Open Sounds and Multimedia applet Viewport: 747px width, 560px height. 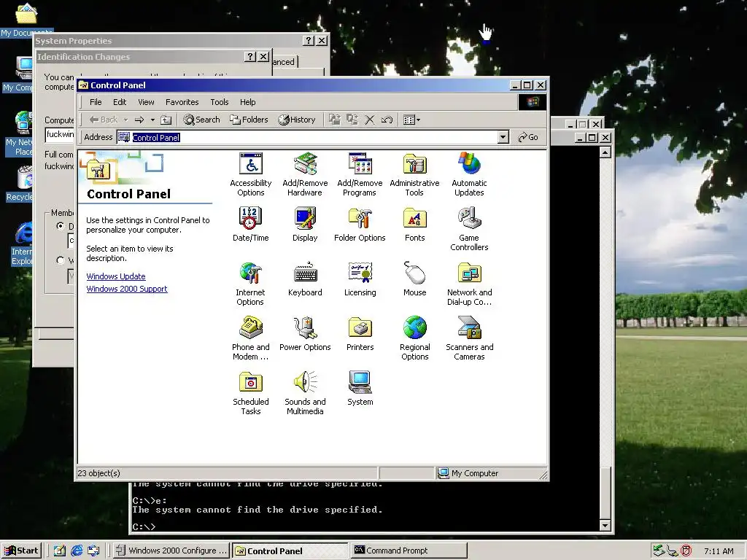coord(305,393)
